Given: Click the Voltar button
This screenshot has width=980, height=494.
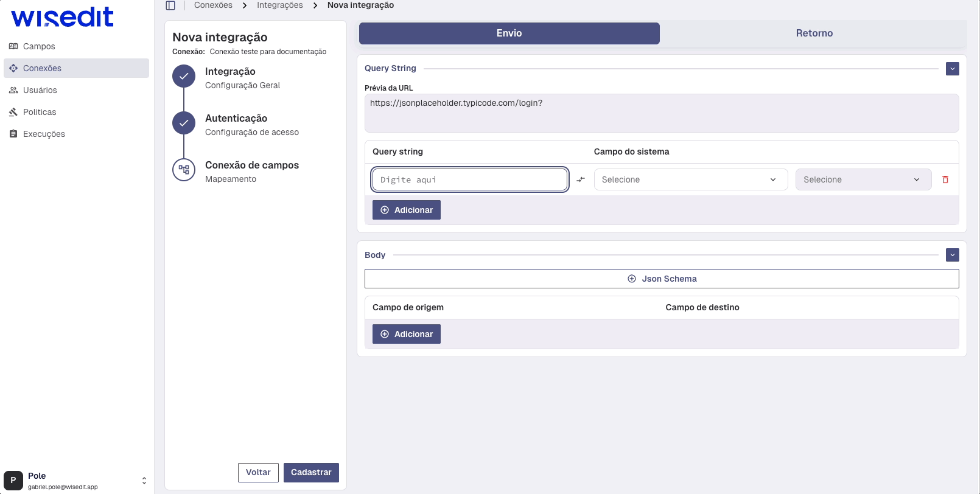Looking at the screenshot, I should click(x=258, y=473).
